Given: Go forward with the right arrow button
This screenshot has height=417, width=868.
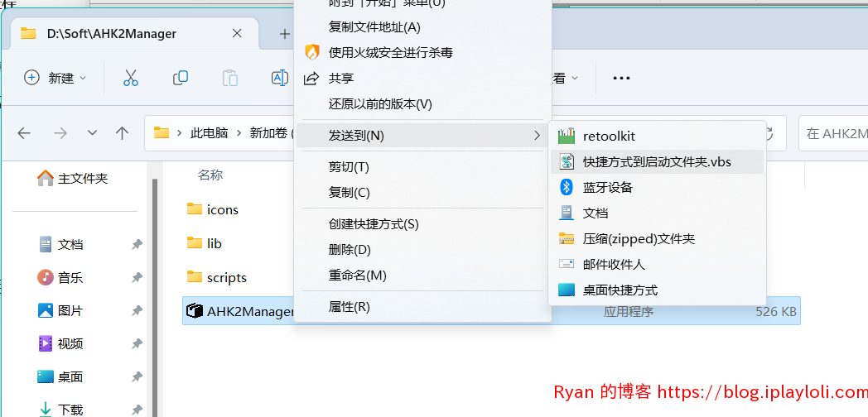Looking at the screenshot, I should point(60,132).
